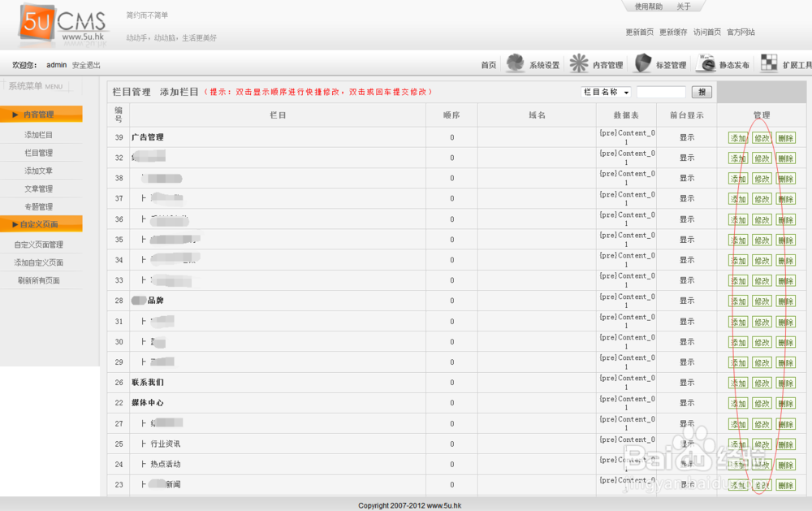Click the 前台显示 column header
812x511 pixels.
point(687,115)
